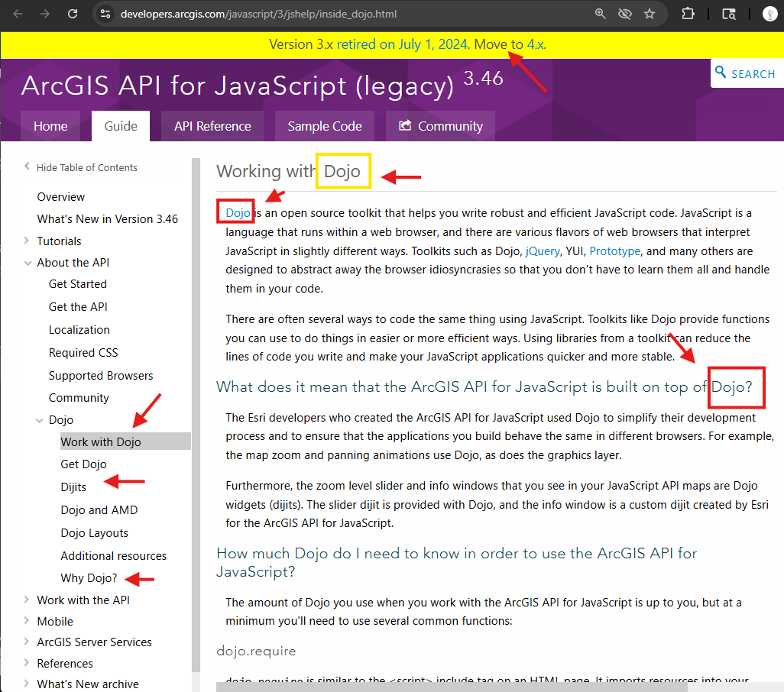
Task: Switch to the Sample Code tab
Action: 325,126
